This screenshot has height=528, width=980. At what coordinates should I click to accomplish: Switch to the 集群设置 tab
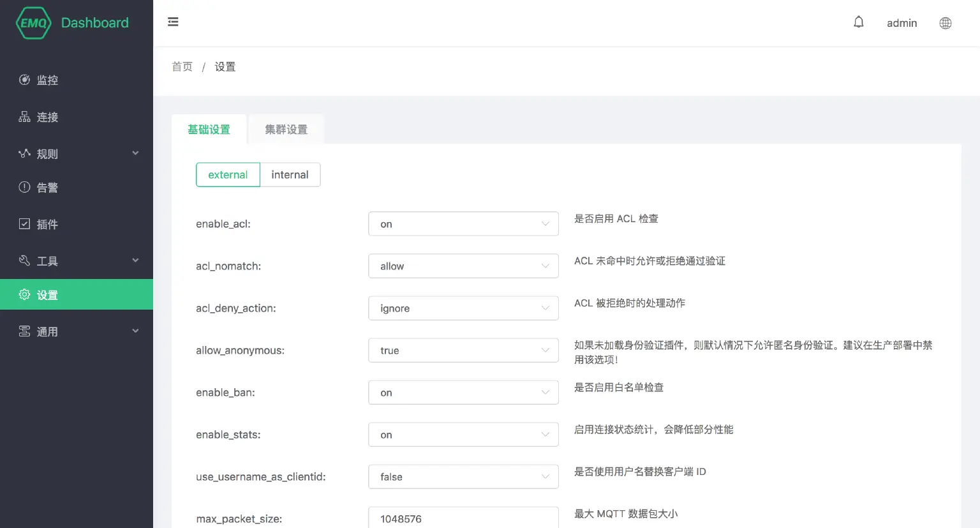[286, 130]
